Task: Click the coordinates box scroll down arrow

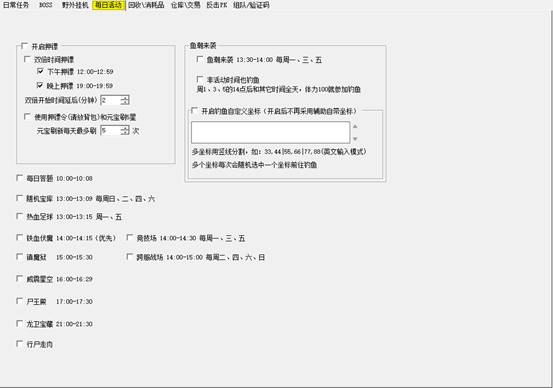Action: tap(355, 139)
